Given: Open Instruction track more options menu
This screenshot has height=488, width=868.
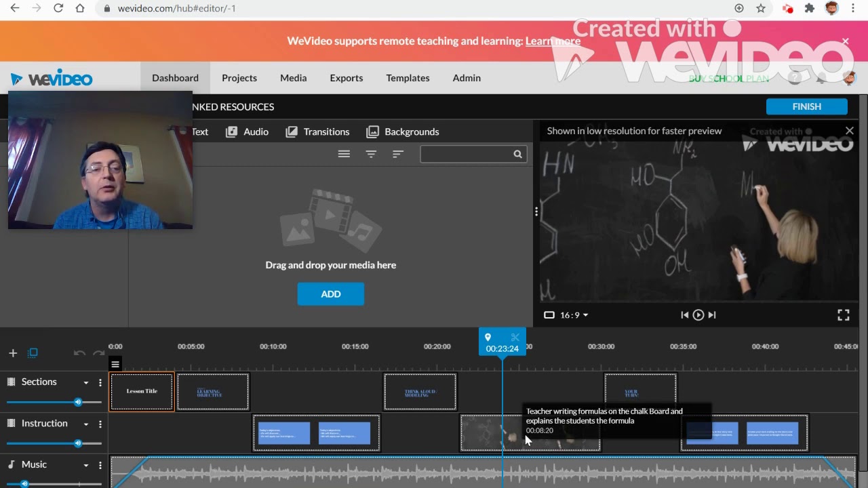Looking at the screenshot, I should 100,424.
